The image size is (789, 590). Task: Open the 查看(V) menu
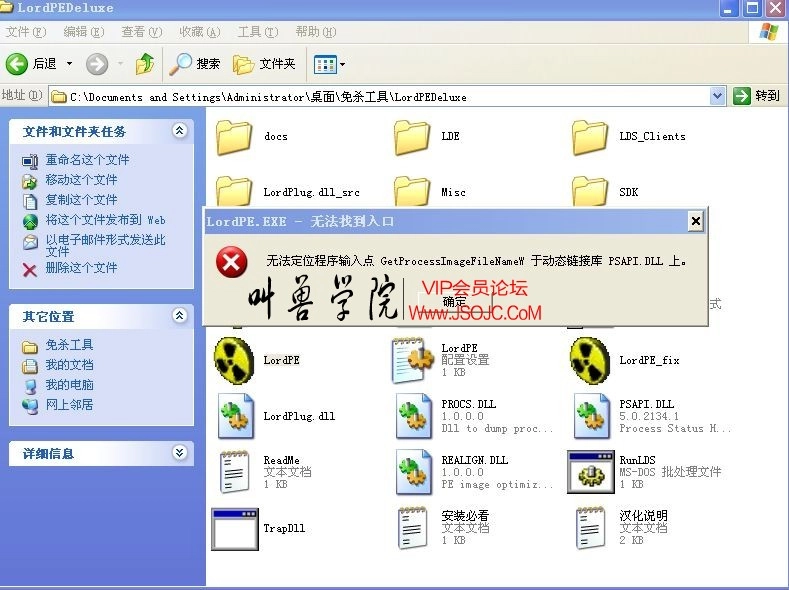point(141,32)
